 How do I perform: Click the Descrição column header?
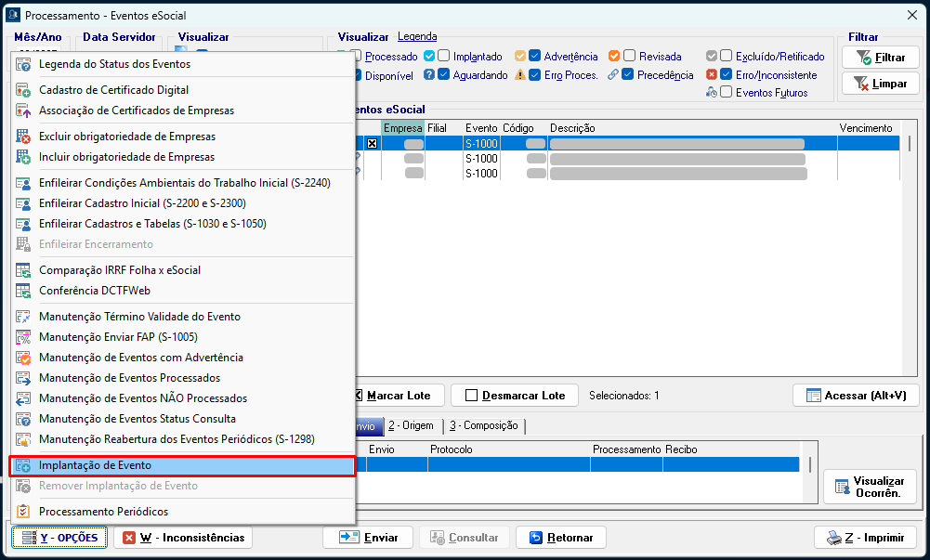pyautogui.click(x=572, y=128)
